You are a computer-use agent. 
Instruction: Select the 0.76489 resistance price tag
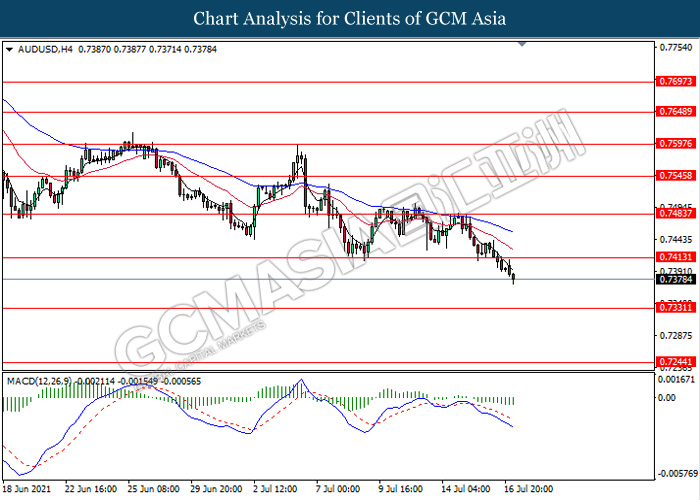(x=675, y=113)
